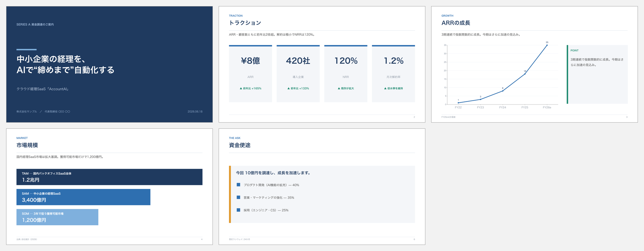Click the '株式会社サンプル / 代表取締役 CEO' footer text
The height and width of the screenshot is (251, 644).
click(x=43, y=112)
